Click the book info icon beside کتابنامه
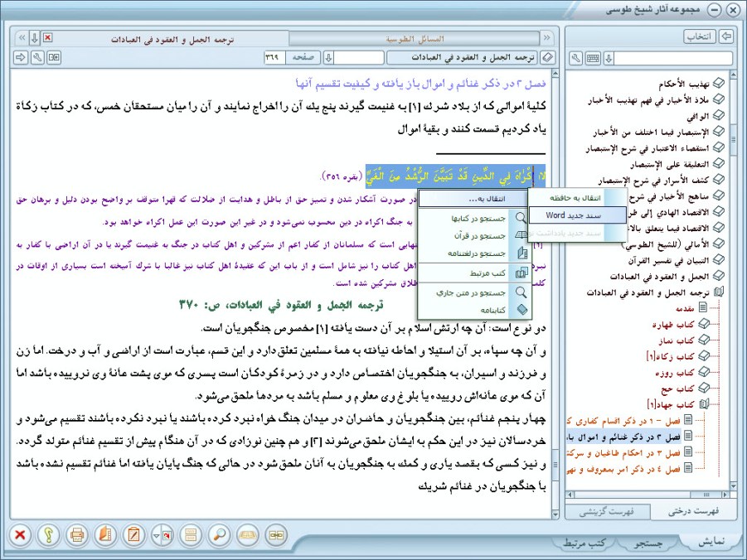The width and height of the screenshot is (747, 560). tap(522, 310)
